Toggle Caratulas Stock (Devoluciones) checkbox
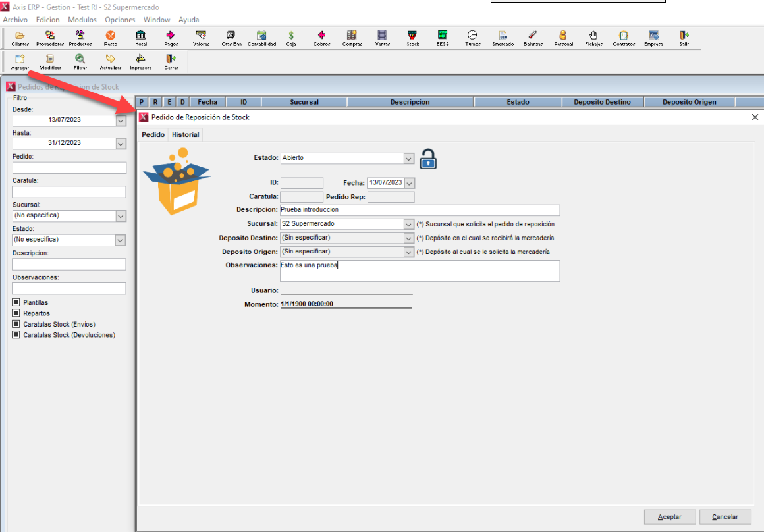Viewport: 764px width, 532px height. 16,335
